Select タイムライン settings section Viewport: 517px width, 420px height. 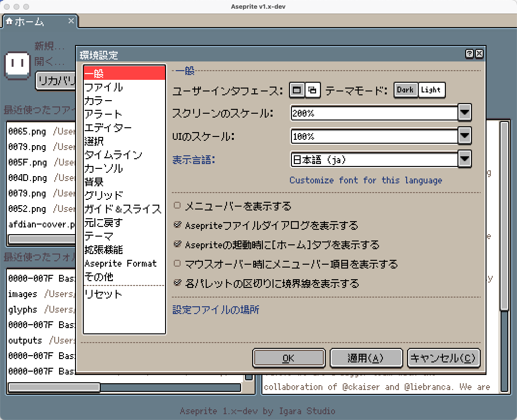click(x=124, y=155)
